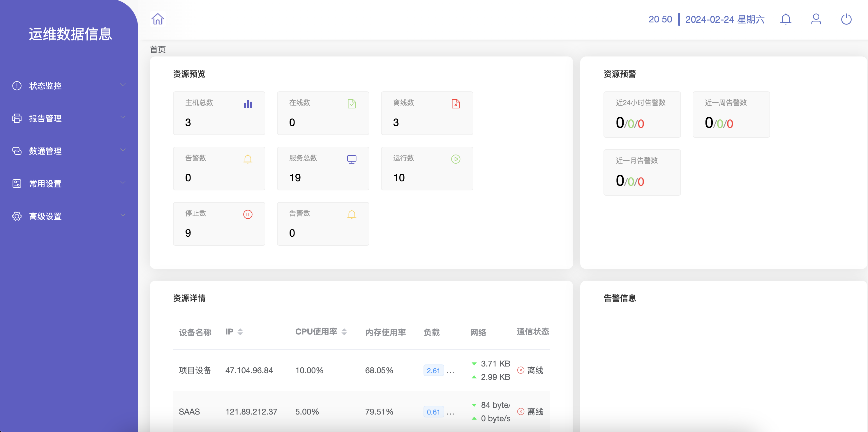Click the 通信状态 column header
This screenshot has width=868, height=432.
click(x=533, y=332)
